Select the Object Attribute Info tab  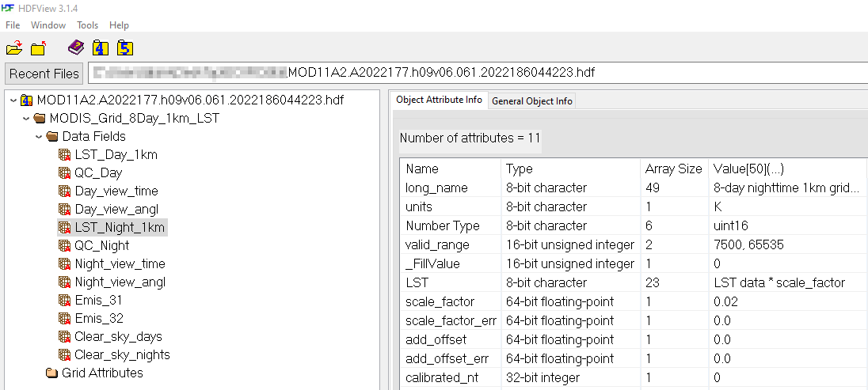pyautogui.click(x=439, y=100)
